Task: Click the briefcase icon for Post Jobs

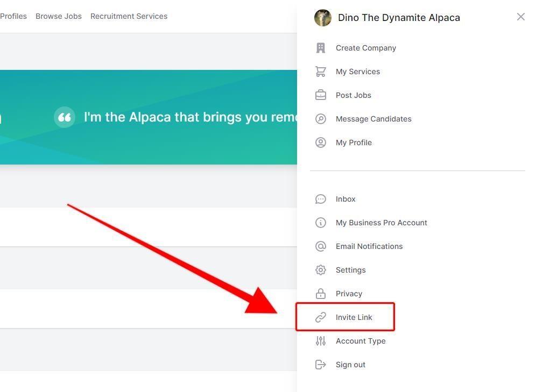Action: [x=320, y=95]
